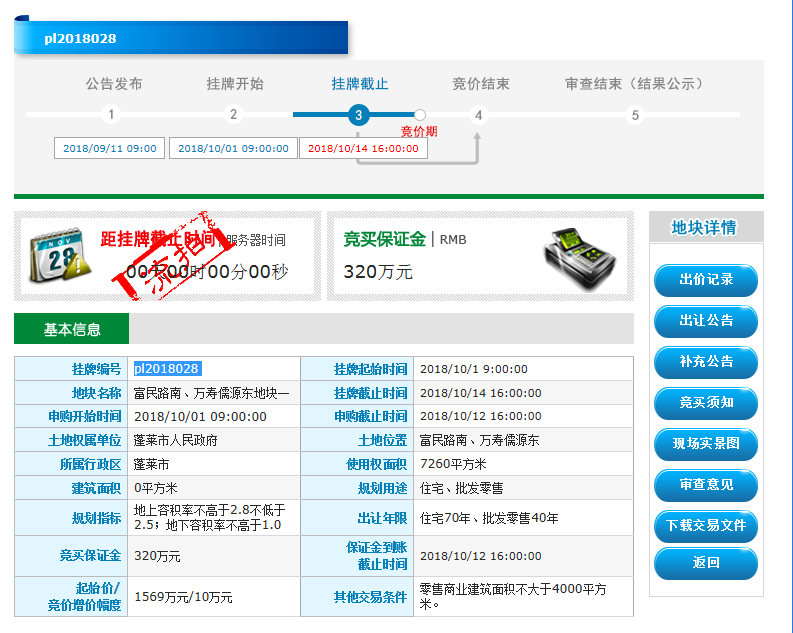793x633 pixels.
Task: Open 竞买须知 bidding instructions
Action: click(706, 403)
